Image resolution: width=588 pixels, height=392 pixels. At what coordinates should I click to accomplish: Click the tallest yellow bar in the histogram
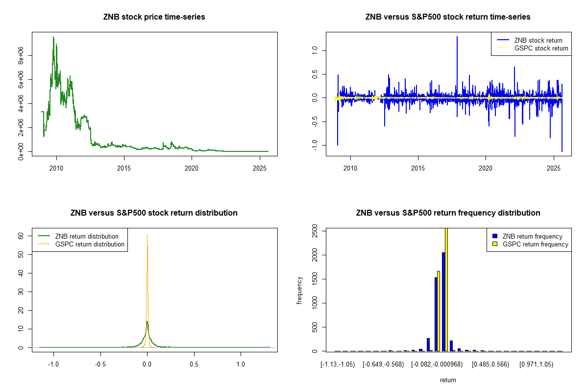446,289
